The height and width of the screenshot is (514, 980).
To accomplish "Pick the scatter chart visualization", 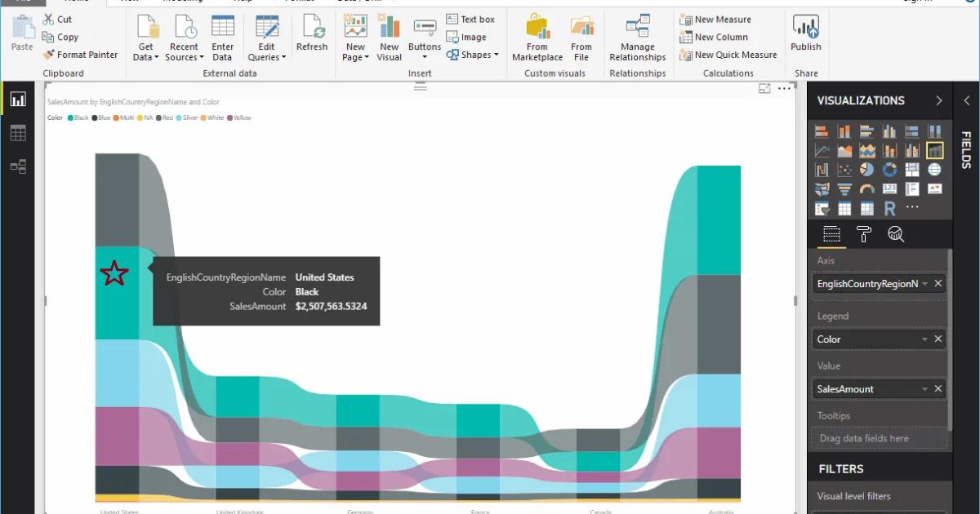I will 844,170.
